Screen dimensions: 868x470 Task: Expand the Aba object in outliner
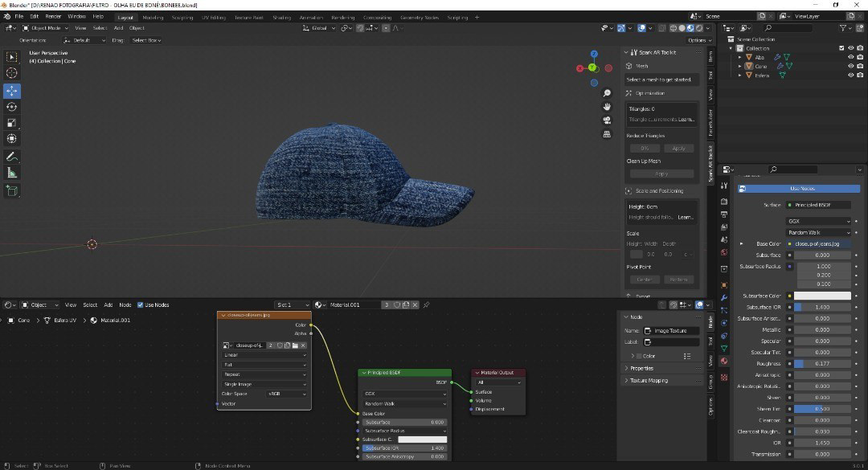tap(741, 58)
